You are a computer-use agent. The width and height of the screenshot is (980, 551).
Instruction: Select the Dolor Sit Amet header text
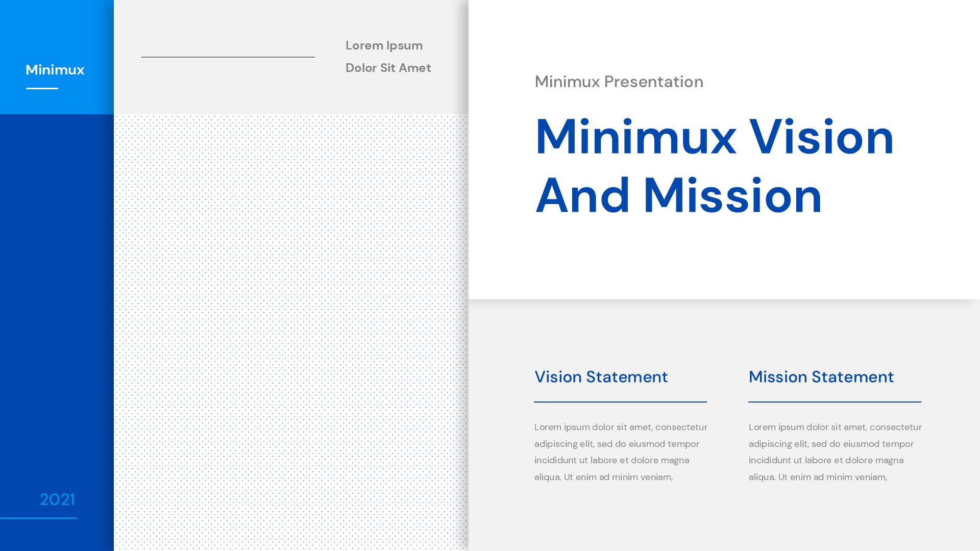click(x=388, y=68)
